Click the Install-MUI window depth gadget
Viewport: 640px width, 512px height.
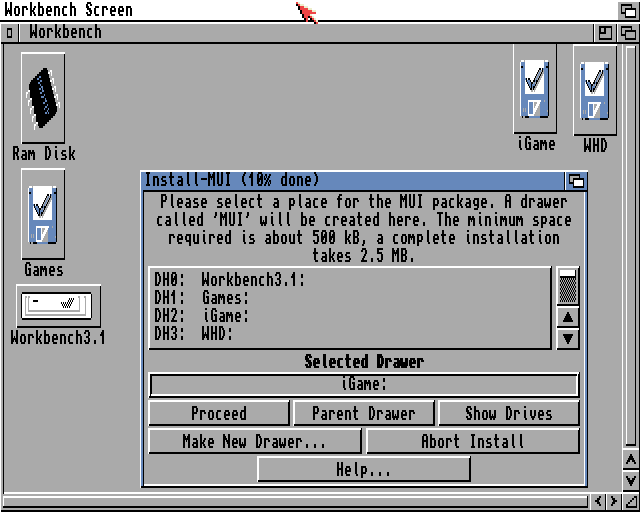(576, 181)
